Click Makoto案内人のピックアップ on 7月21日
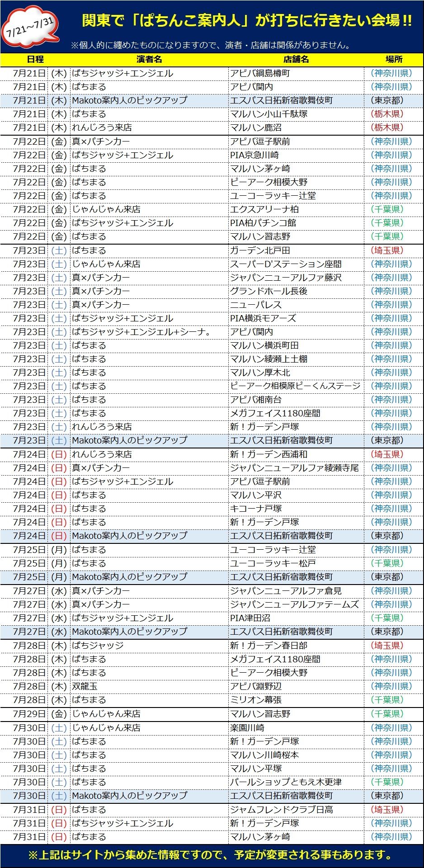The width and height of the screenshot is (424, 868). [129, 100]
